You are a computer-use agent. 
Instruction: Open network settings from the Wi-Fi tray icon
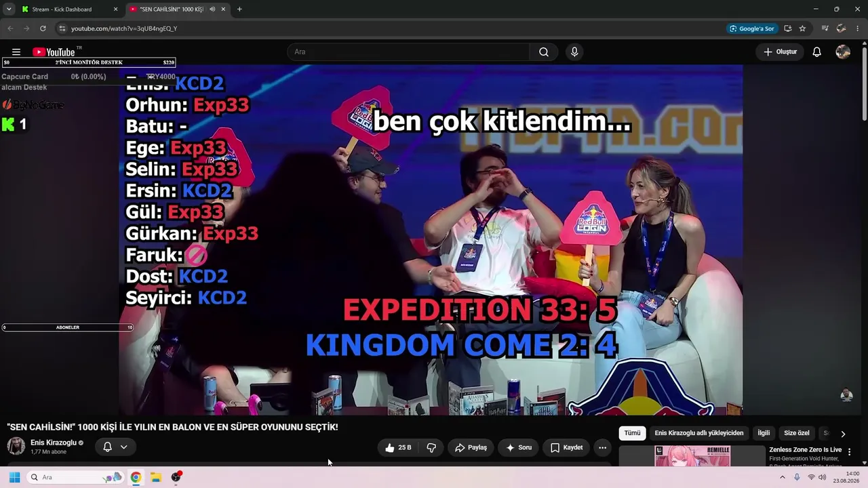pyautogui.click(x=811, y=477)
